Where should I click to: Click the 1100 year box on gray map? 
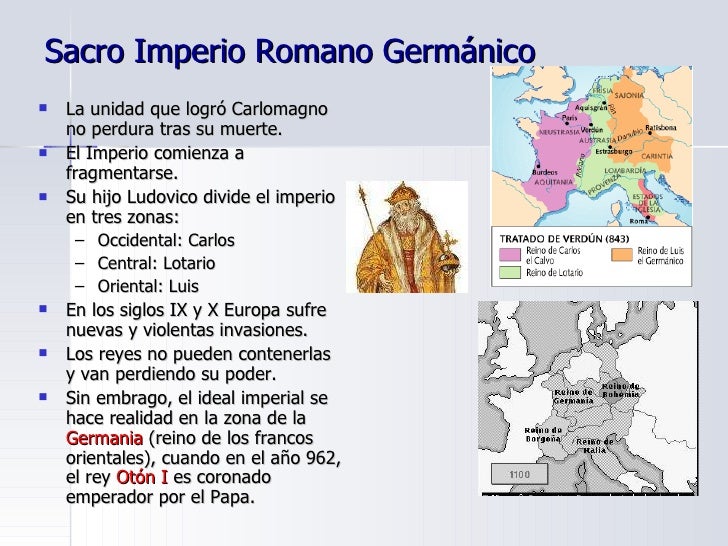pos(520,474)
